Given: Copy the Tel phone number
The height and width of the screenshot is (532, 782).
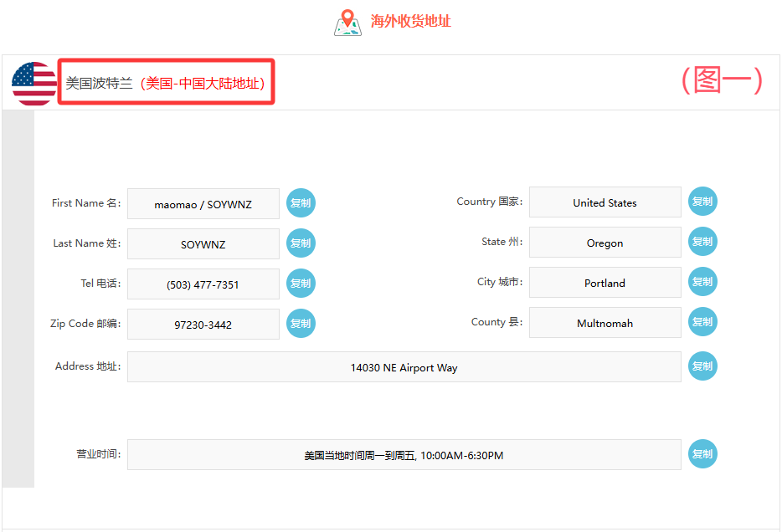Looking at the screenshot, I should [301, 283].
